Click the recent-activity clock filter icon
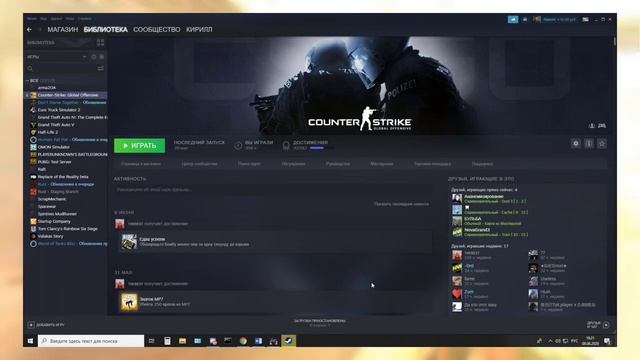Image resolution: width=640 pixels, height=360 pixels. tap(94, 57)
